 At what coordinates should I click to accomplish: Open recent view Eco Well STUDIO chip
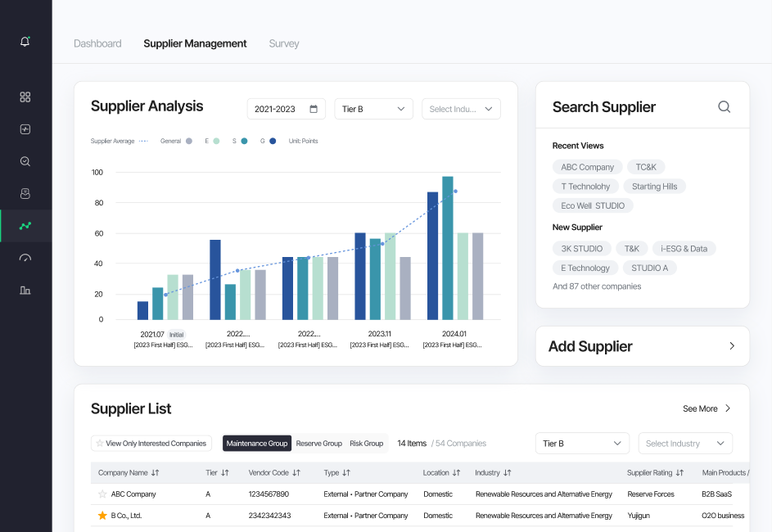click(593, 205)
